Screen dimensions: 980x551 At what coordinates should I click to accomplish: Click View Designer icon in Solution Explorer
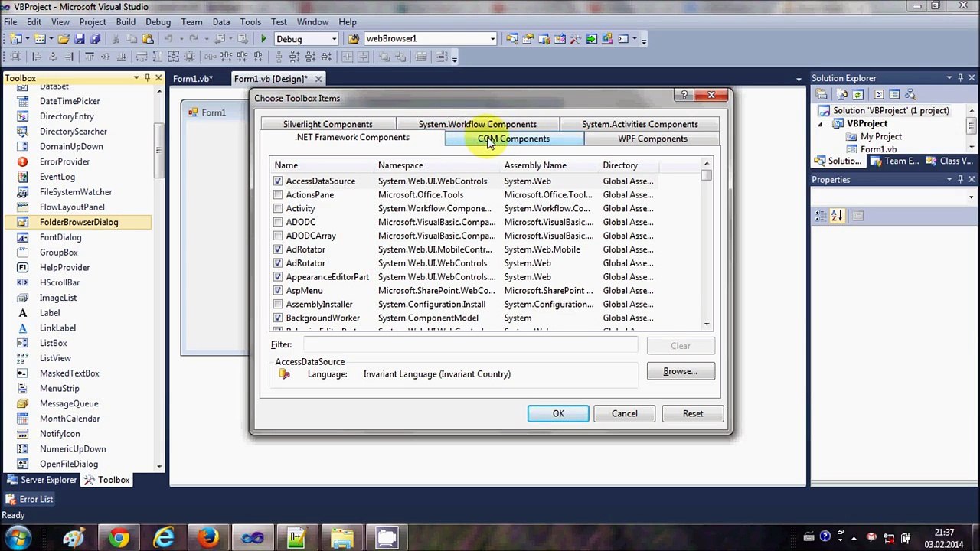click(894, 95)
